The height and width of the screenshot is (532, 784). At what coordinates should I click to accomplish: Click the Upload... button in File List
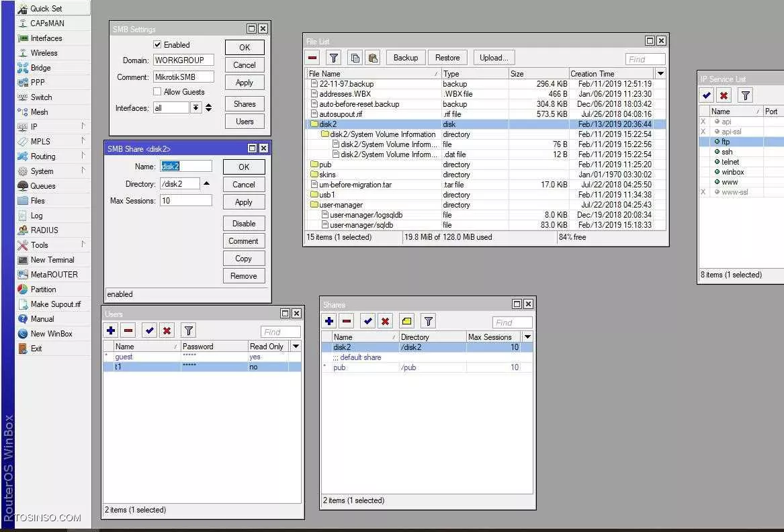tap(494, 58)
